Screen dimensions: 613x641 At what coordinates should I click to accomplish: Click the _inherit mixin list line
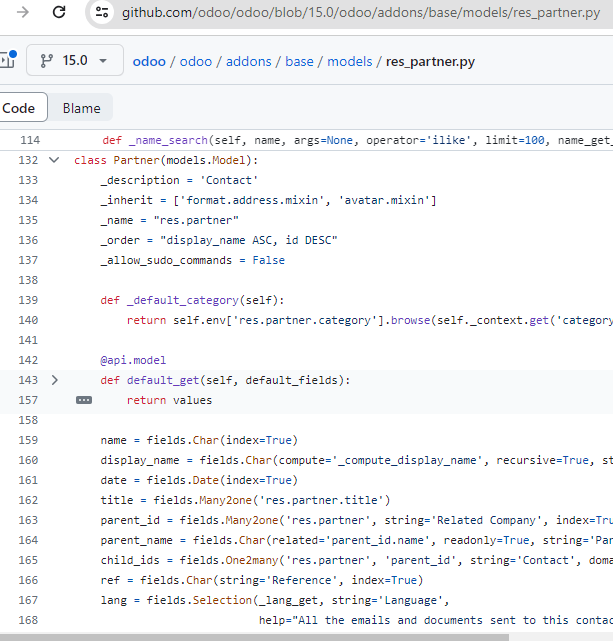tap(268, 200)
